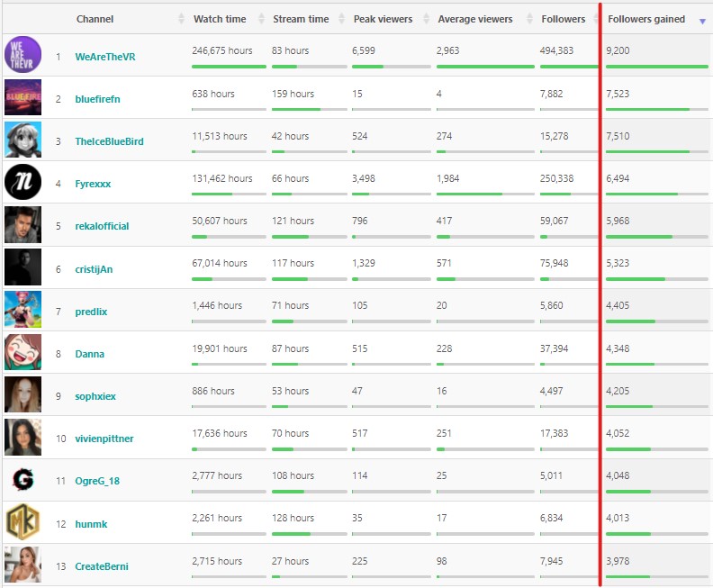Click the rekalofficial profile picture
Viewport: 713px width, 588px height.
click(x=23, y=225)
